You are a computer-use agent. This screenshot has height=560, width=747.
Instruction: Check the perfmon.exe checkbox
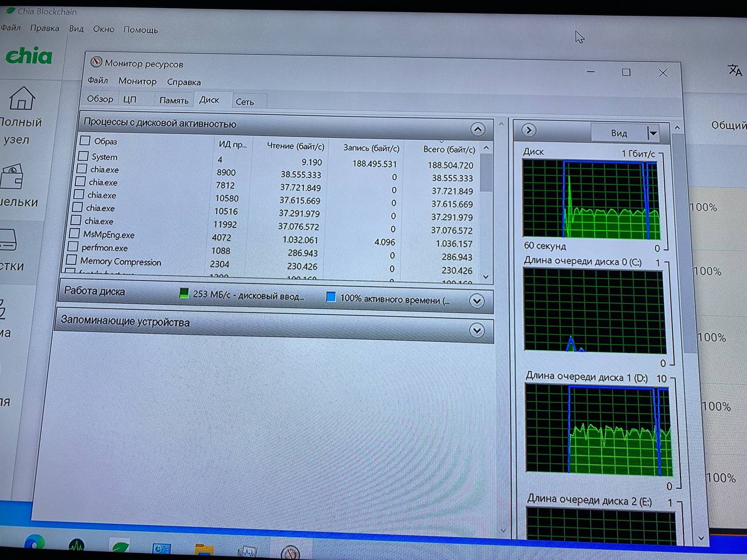click(73, 246)
